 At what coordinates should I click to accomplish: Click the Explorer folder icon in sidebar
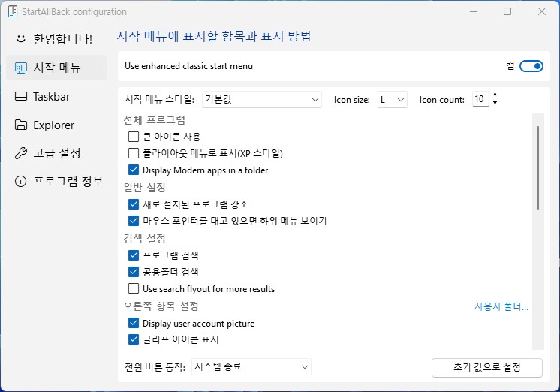click(21, 125)
